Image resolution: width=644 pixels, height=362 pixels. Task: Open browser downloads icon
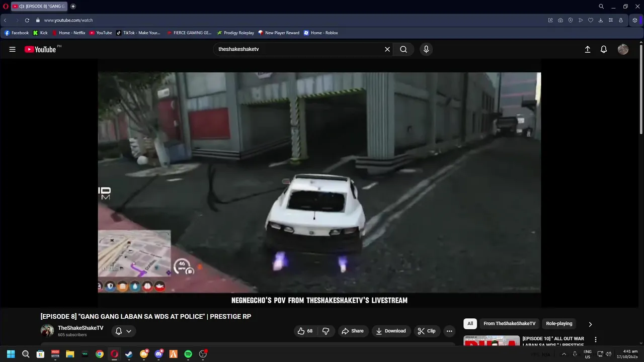[x=601, y=20]
